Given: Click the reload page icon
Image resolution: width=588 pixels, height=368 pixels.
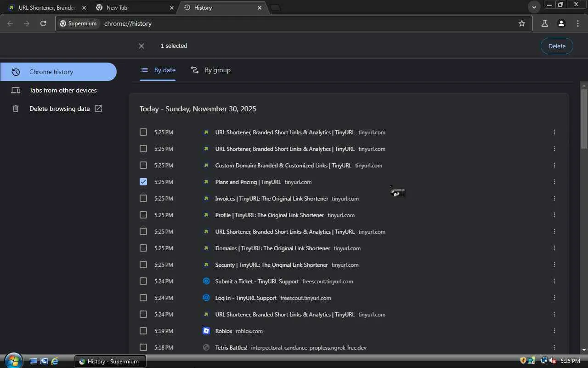Looking at the screenshot, I should point(43,23).
